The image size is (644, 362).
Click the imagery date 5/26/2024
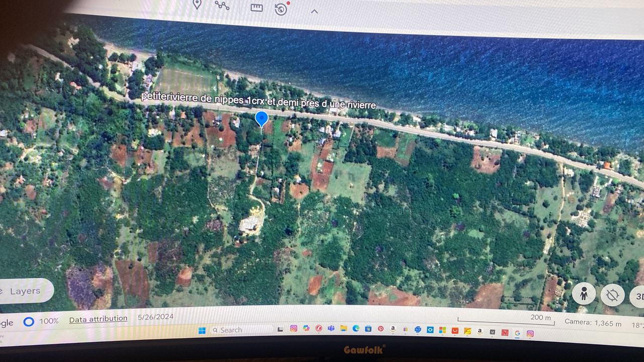[x=155, y=317]
